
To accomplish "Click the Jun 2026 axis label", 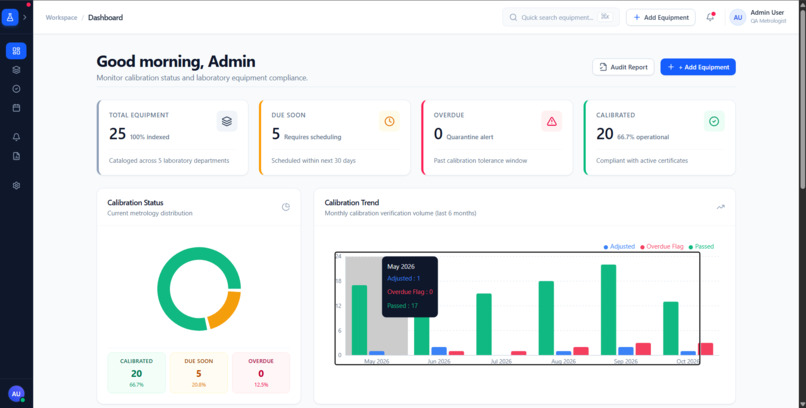I will [x=439, y=361].
